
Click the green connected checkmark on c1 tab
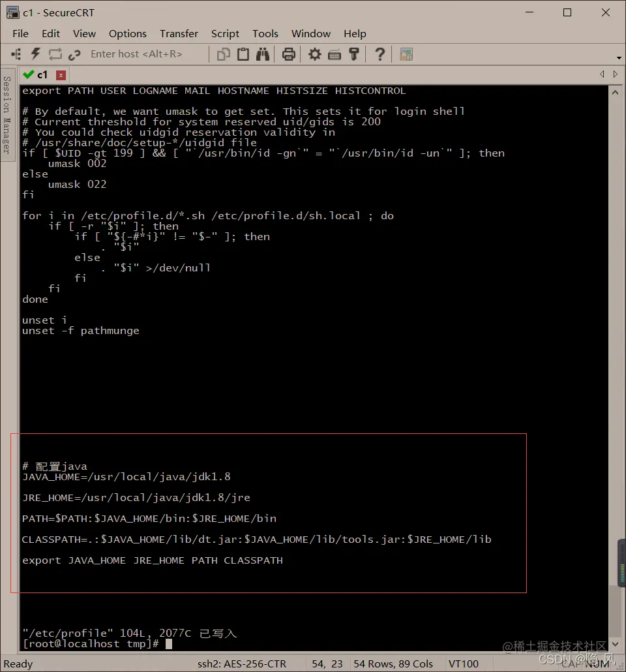pyautogui.click(x=29, y=74)
